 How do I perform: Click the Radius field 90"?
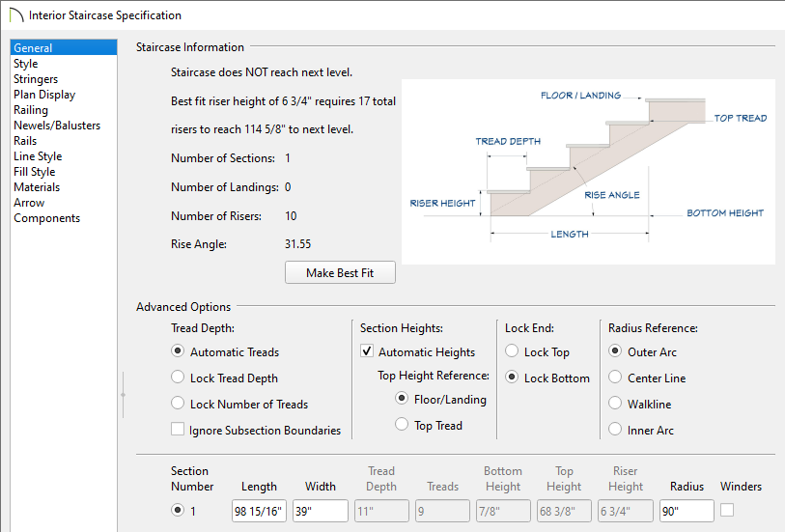pos(687,511)
